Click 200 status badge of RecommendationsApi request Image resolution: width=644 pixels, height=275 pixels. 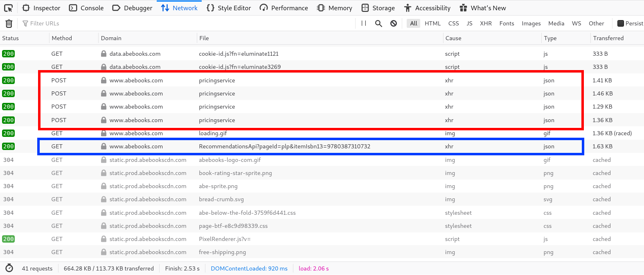tap(8, 146)
